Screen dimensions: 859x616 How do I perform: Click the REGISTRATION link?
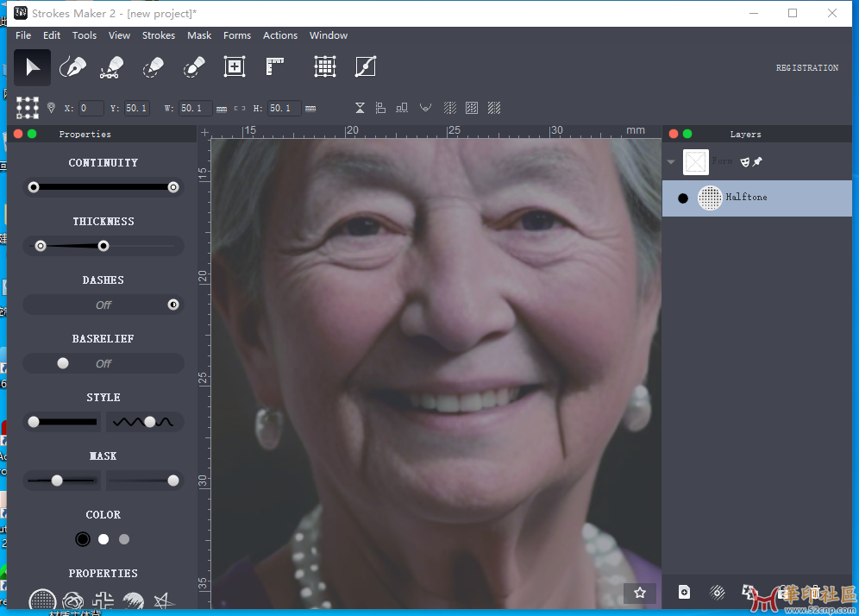click(806, 67)
